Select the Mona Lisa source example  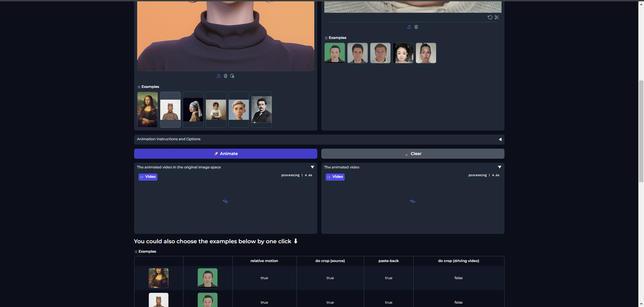coord(148,109)
